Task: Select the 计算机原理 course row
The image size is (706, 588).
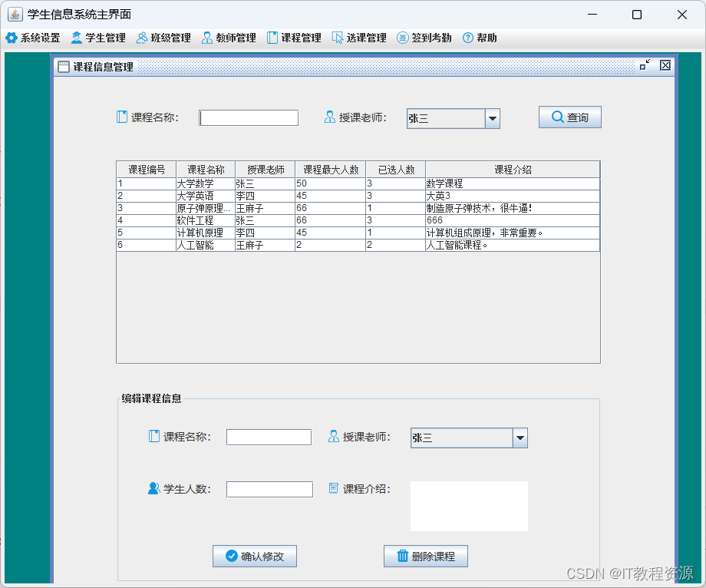Action: pyautogui.click(x=358, y=233)
